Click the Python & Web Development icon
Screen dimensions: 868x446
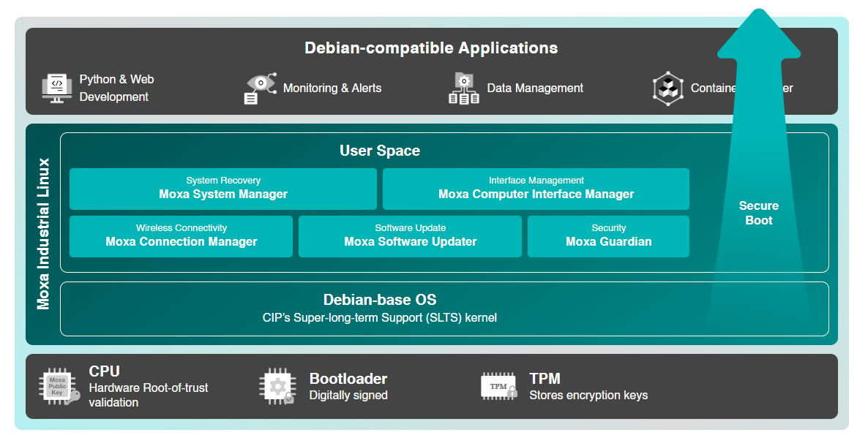coord(57,88)
